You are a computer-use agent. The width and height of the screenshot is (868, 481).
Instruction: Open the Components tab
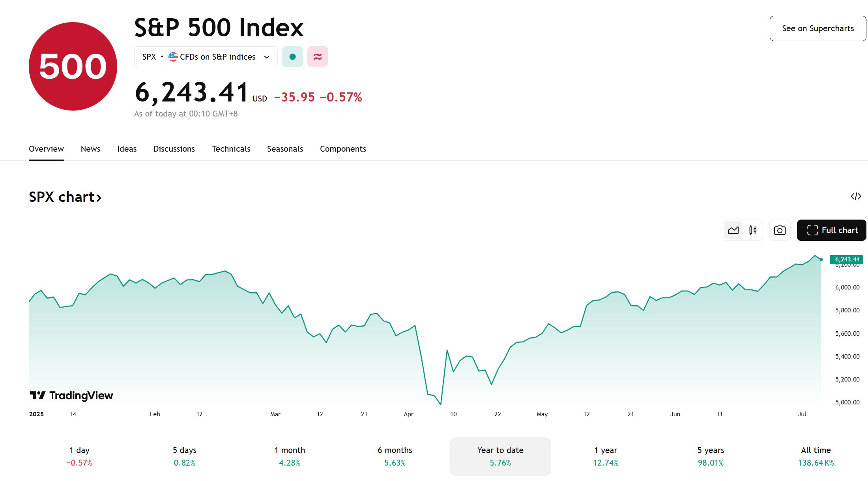[x=343, y=149]
